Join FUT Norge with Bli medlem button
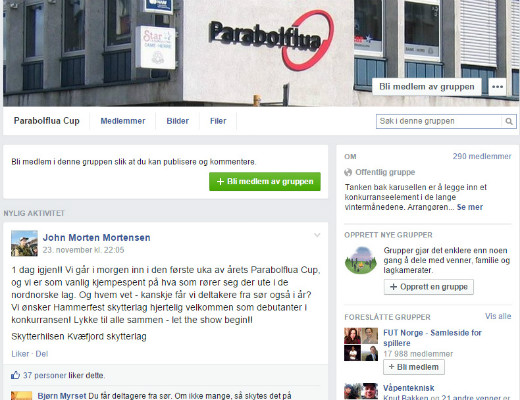 click(x=414, y=367)
